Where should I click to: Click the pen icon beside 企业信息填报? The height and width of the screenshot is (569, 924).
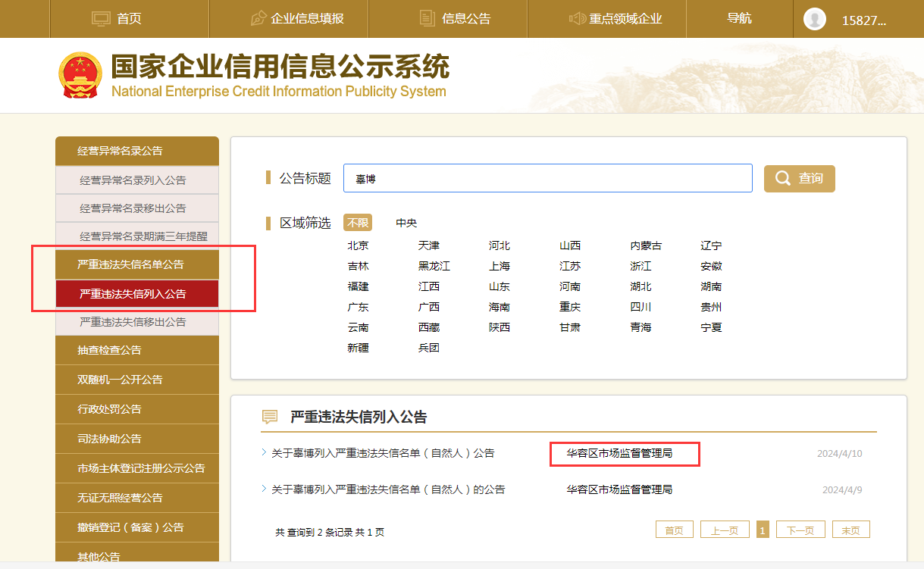coord(258,18)
